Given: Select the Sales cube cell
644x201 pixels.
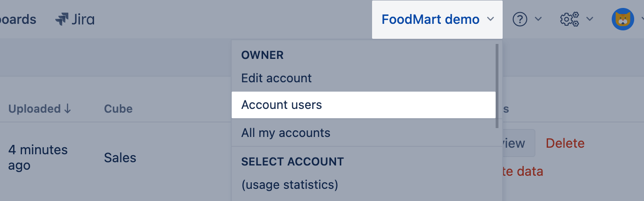Looking at the screenshot, I should coord(120,158).
